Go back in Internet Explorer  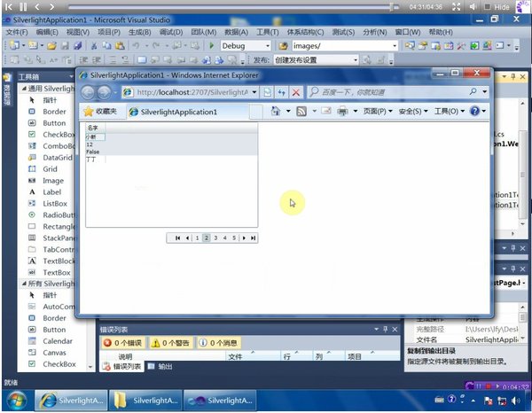coord(88,92)
